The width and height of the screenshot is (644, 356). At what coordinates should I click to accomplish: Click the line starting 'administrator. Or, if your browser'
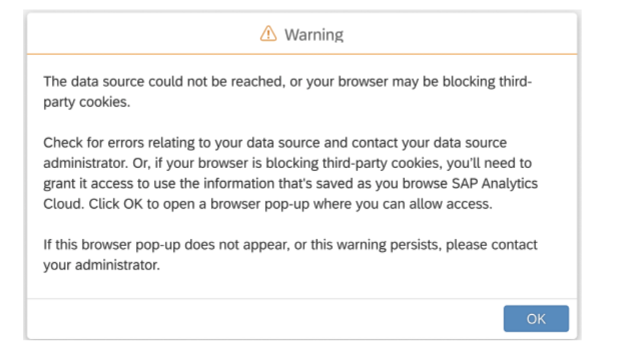288,163
